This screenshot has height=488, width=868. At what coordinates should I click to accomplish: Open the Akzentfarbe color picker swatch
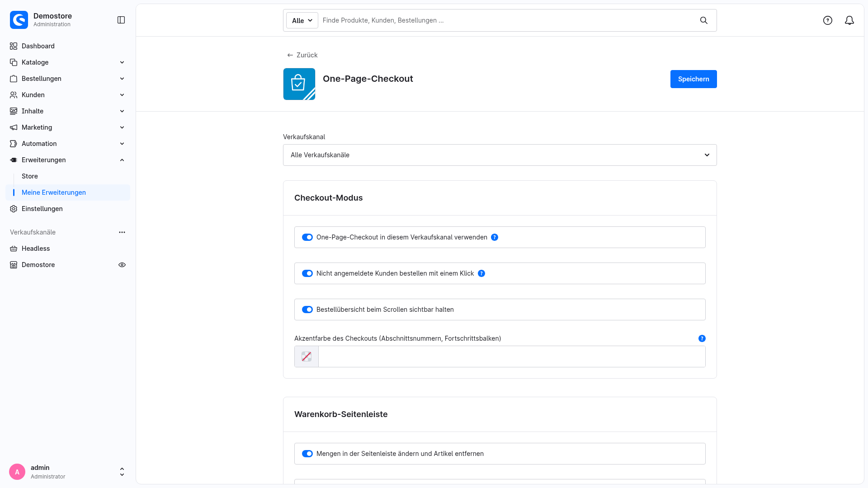click(x=307, y=357)
